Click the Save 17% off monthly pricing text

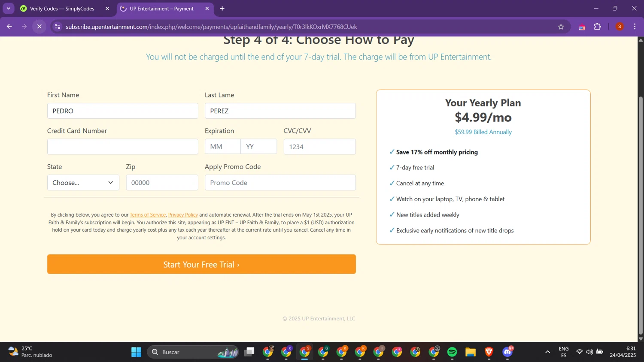coord(437,152)
